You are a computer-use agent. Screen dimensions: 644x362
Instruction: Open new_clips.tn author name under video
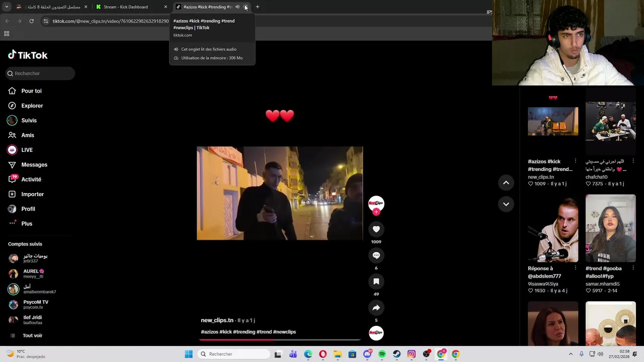217,320
